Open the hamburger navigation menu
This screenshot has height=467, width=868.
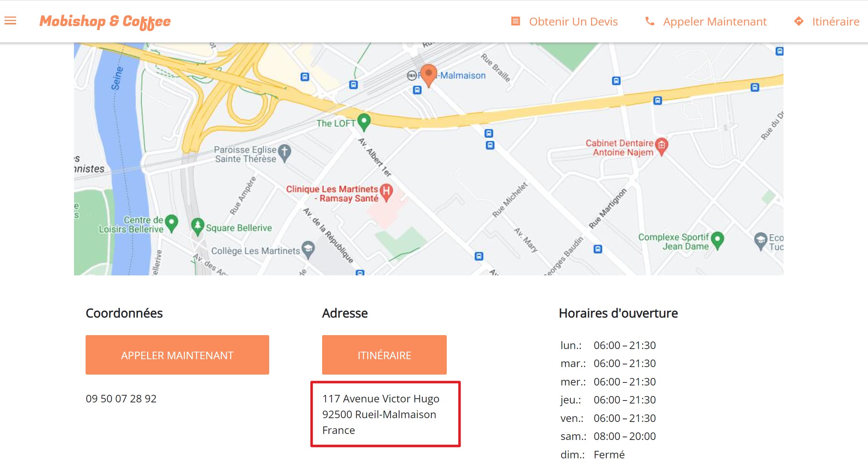[10, 21]
